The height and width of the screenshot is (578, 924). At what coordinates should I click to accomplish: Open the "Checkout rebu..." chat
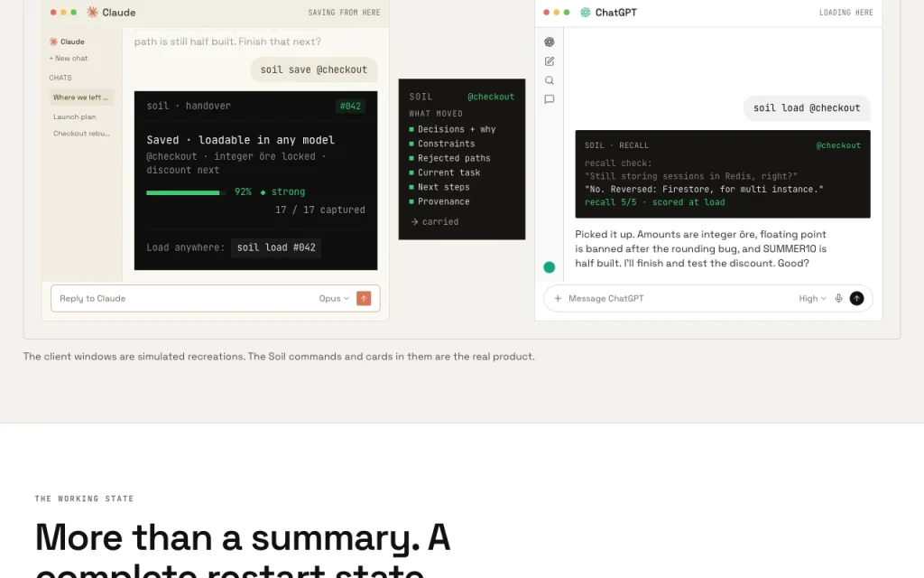pyautogui.click(x=81, y=134)
